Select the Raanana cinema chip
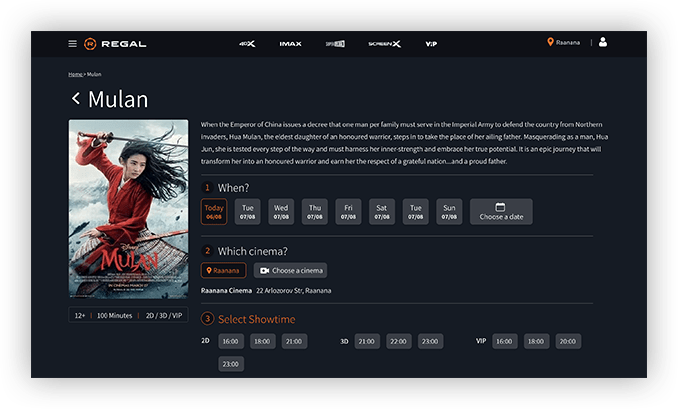Viewport: 678px width, 409px height. tap(224, 270)
